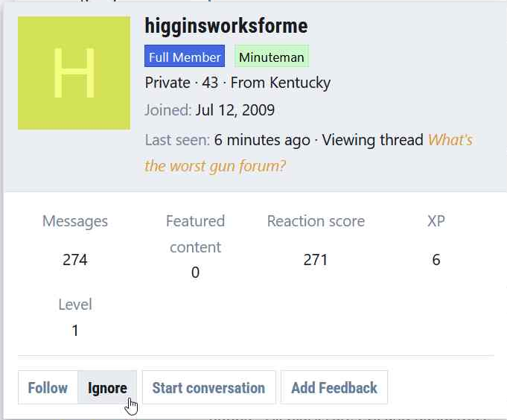
Task: Click the Messages label
Action: 75,221
